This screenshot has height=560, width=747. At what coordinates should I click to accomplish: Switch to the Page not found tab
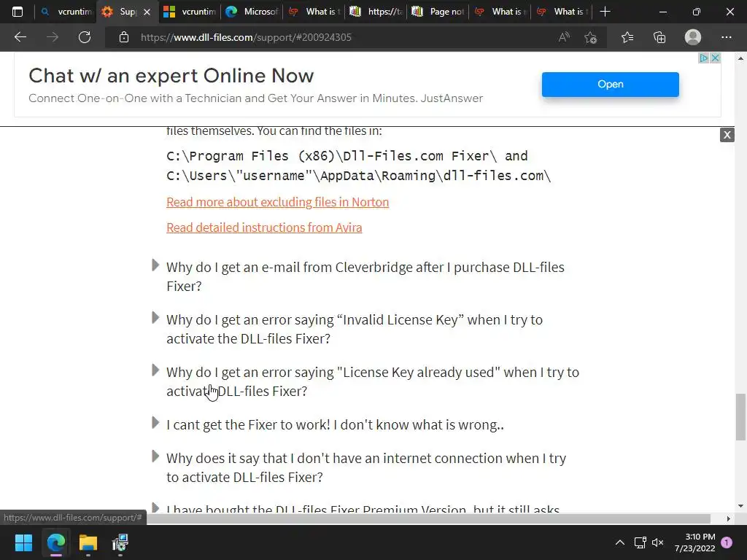(438, 12)
